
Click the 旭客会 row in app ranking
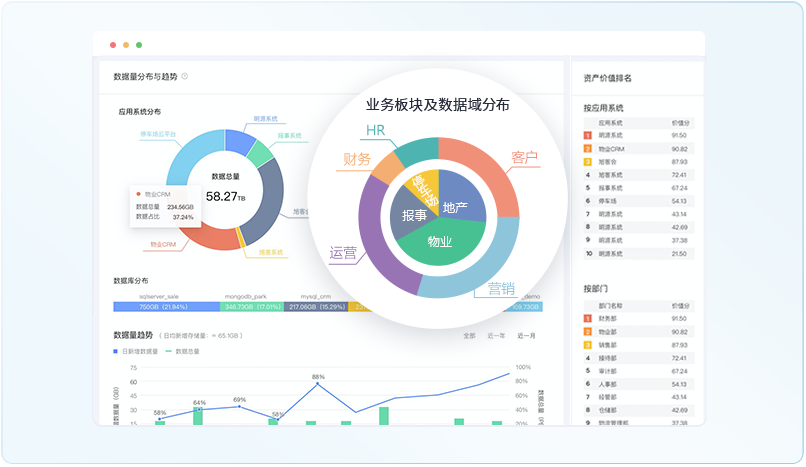point(639,162)
